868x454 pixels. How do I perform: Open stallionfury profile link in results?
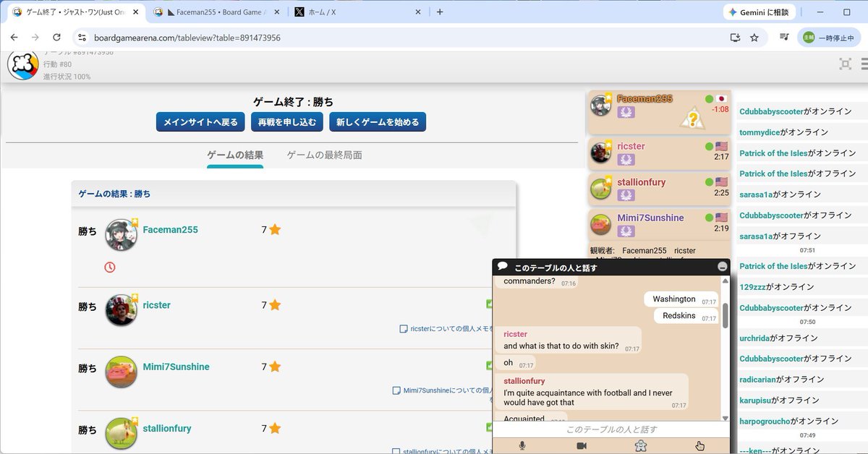167,428
